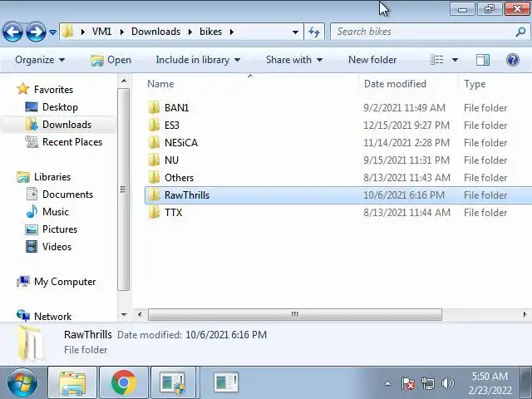532x399 pixels.
Task: Open the network tray icon
Action: pos(427,383)
